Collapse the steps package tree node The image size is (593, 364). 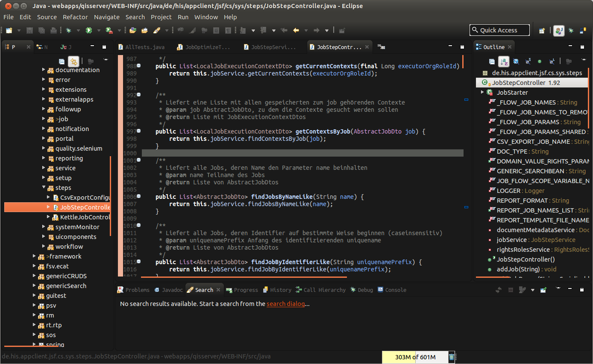point(44,188)
